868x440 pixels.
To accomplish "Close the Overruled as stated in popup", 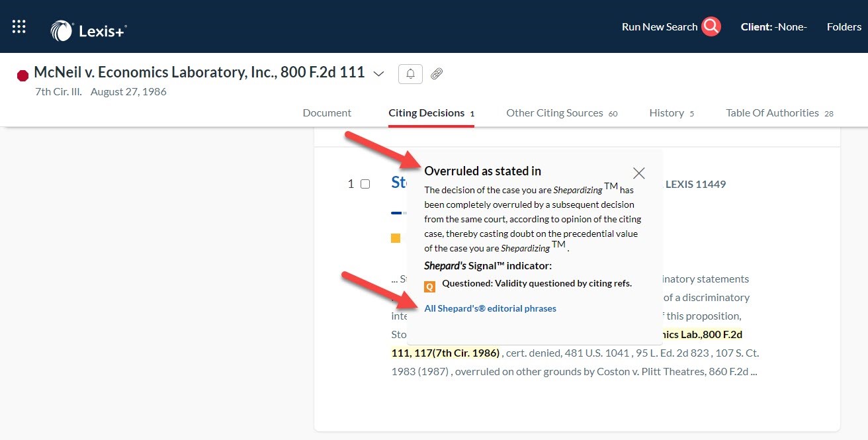I will click(x=638, y=173).
